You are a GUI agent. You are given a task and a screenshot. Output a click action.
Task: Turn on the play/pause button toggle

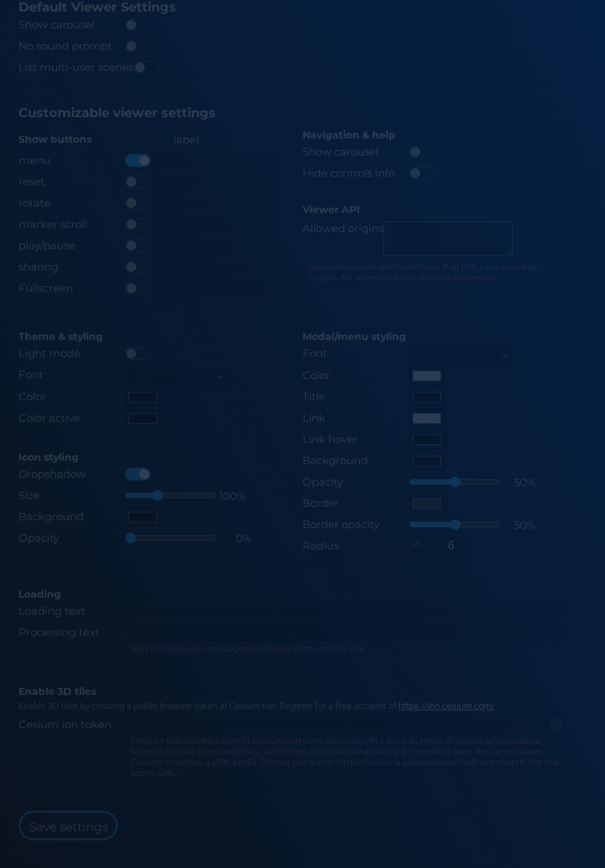[x=138, y=246]
